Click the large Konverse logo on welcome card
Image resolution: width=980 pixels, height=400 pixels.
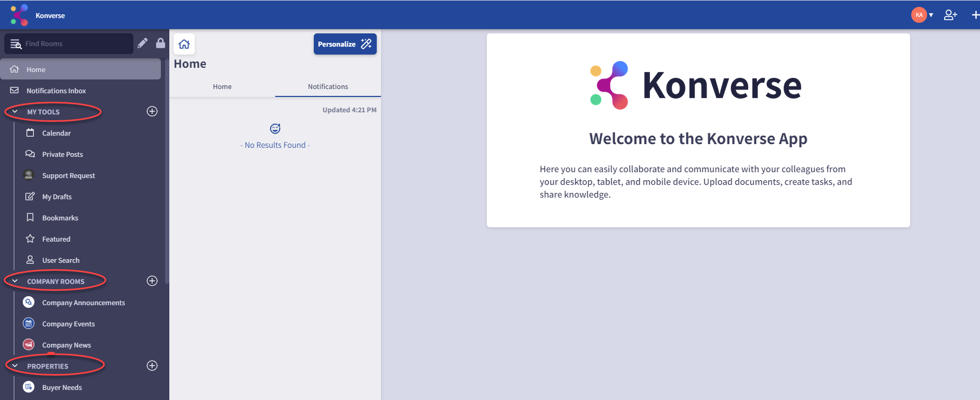[696, 85]
